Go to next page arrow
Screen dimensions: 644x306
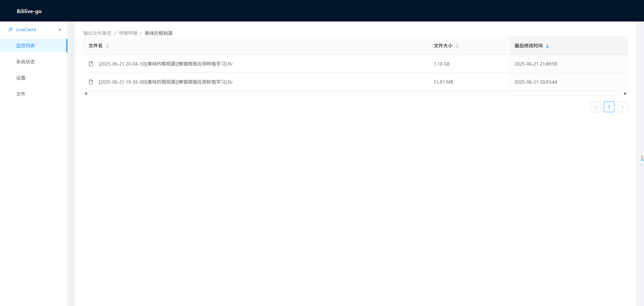(x=623, y=107)
